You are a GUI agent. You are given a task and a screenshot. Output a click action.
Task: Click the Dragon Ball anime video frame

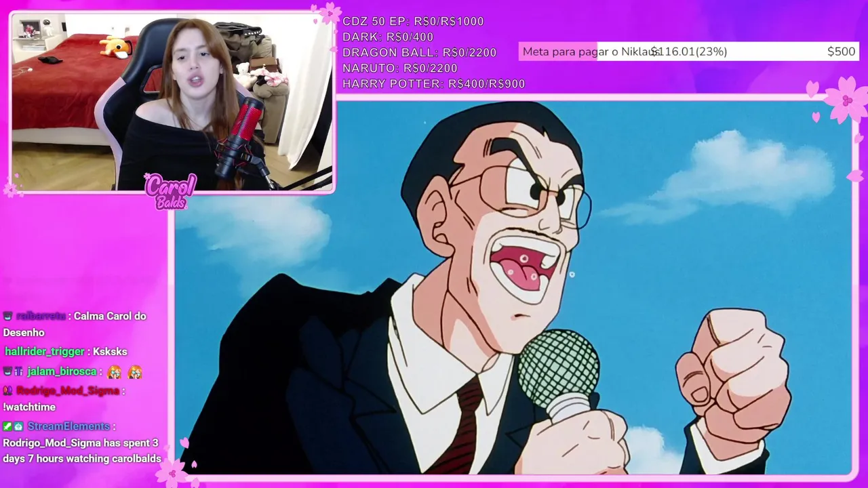pyautogui.click(x=513, y=287)
